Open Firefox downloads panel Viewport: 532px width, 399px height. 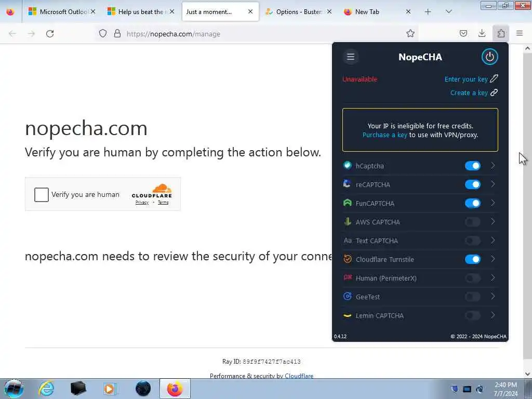tap(482, 33)
